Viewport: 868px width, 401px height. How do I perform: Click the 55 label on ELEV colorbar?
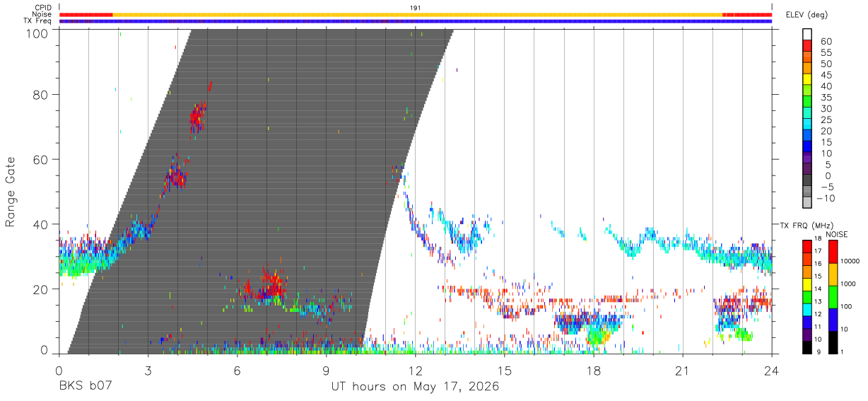[826, 53]
